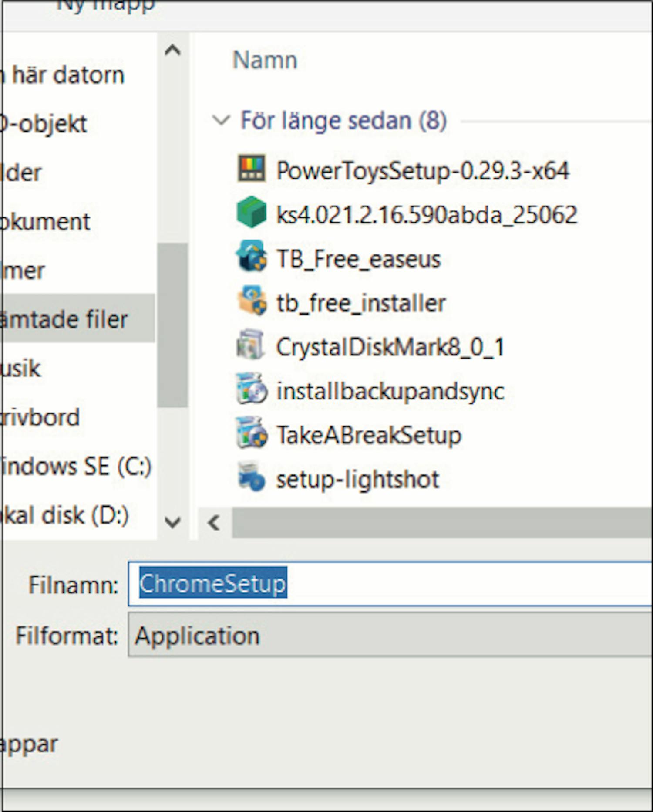Image resolution: width=653 pixels, height=812 pixels.
Task: Click the installbackupandsync file icon
Action: coord(251,388)
